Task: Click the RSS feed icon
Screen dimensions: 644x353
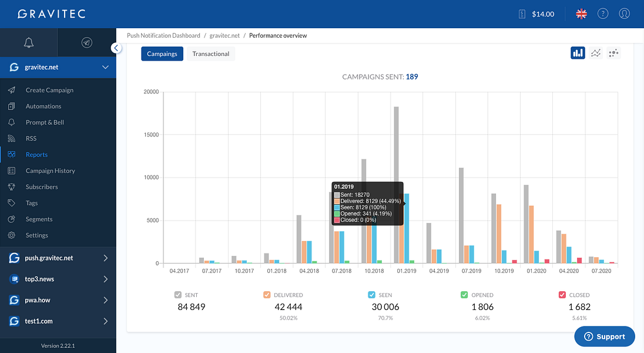Action: (x=12, y=139)
